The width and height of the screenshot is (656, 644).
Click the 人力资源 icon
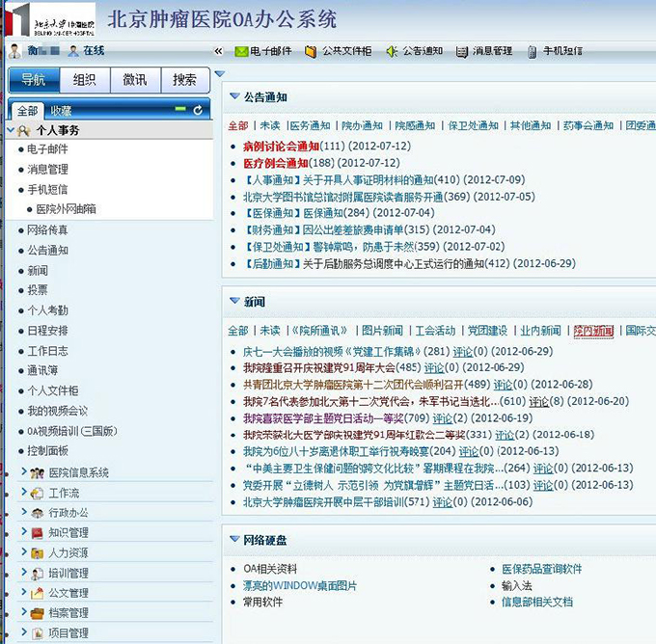(37, 553)
